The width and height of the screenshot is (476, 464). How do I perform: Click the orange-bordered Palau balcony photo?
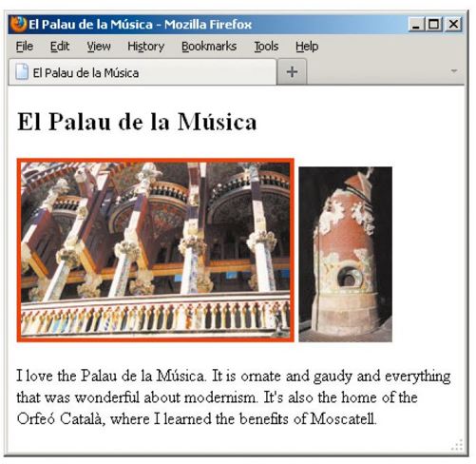coord(156,250)
